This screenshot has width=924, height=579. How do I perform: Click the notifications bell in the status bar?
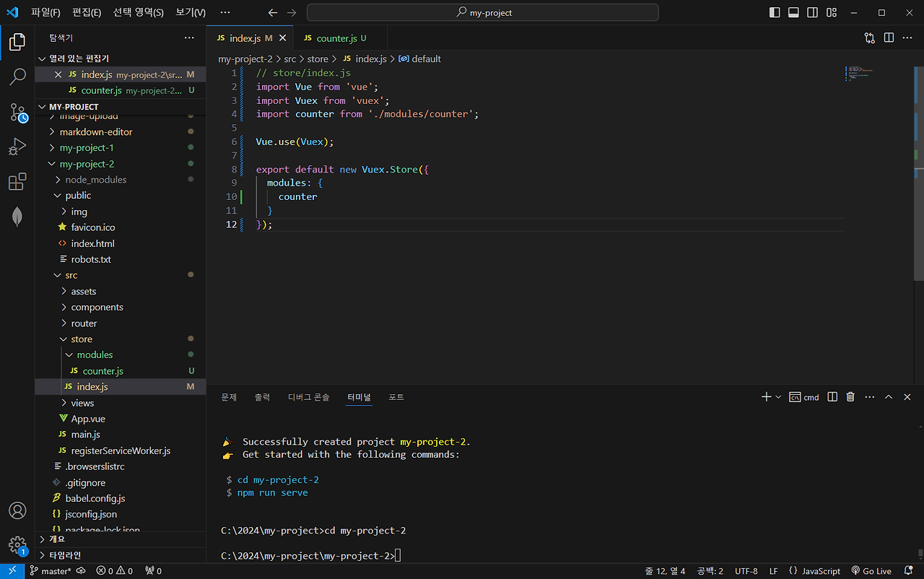click(909, 571)
